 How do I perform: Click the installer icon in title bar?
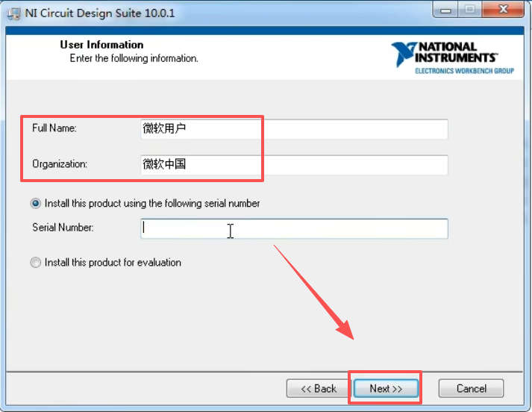[14, 13]
